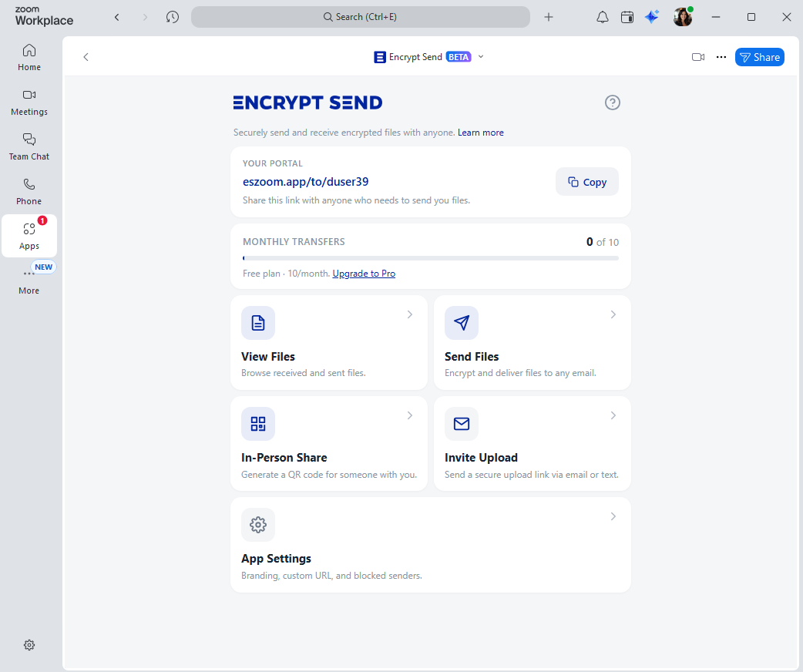This screenshot has width=803, height=672.
Task: Start a meeting via camera icon
Action: pyautogui.click(x=698, y=57)
